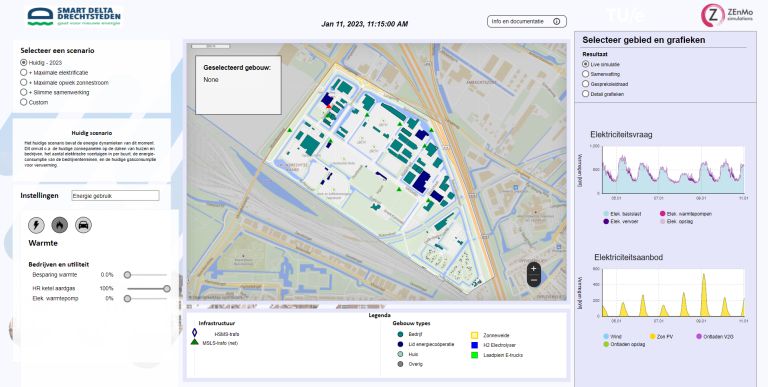Click the Lid energiecoöperatie navy circle
This screenshot has height=387, width=768.
coord(400,344)
